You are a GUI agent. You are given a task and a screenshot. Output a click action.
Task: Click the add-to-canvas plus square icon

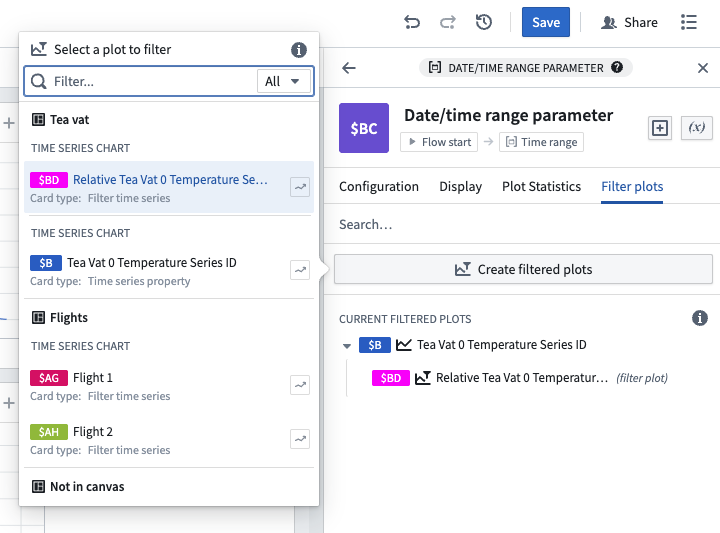tap(659, 127)
